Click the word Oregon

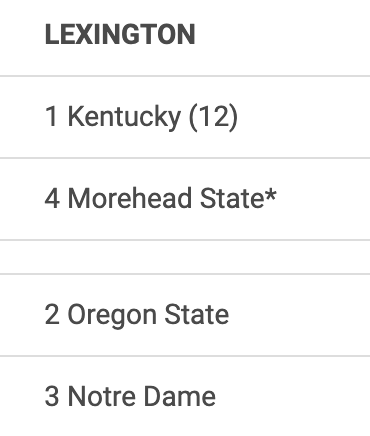pos(112,316)
